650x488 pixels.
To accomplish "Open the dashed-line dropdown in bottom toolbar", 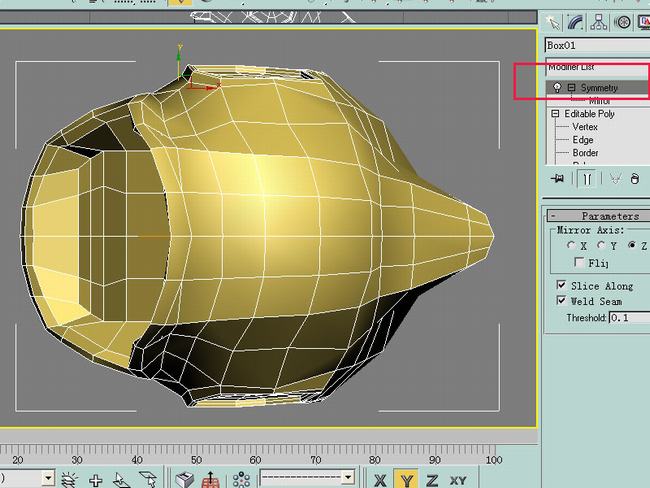I will click(x=307, y=478).
